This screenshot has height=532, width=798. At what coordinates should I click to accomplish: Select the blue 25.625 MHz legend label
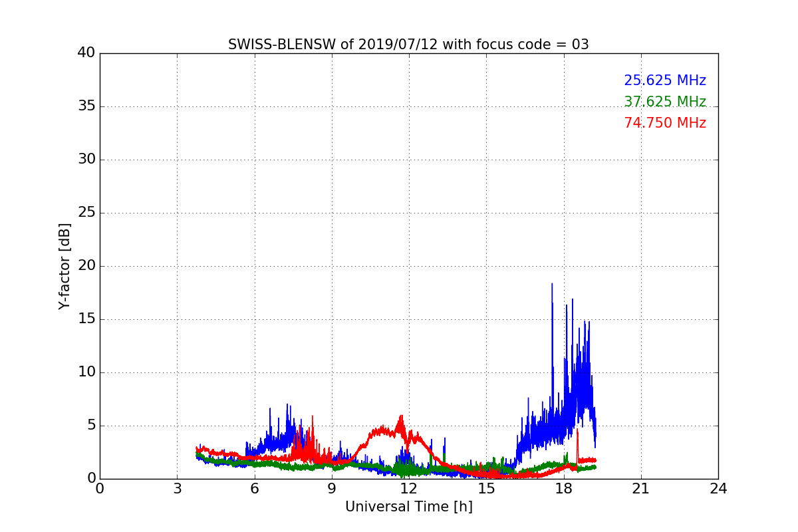665,80
